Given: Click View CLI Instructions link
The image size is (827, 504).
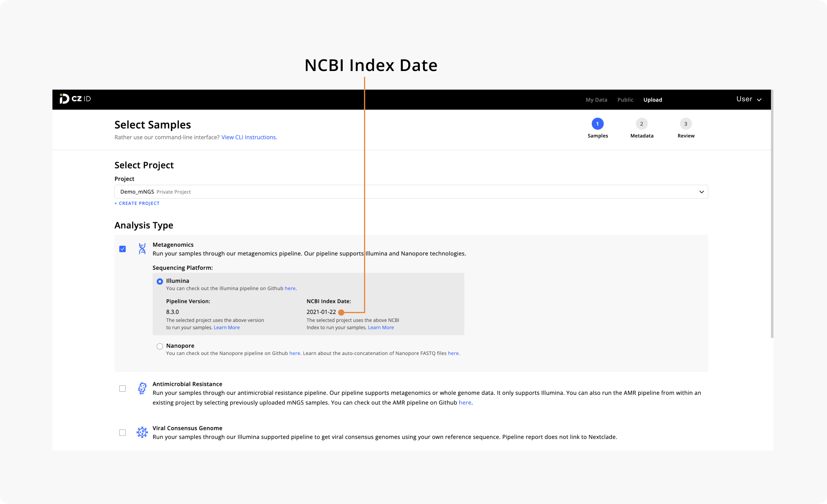Looking at the screenshot, I should (x=249, y=137).
